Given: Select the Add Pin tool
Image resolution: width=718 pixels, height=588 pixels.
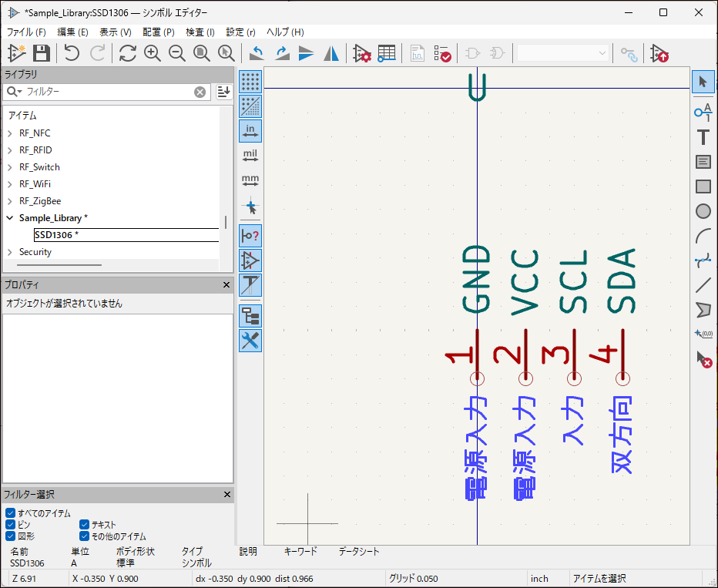Looking at the screenshot, I should click(x=703, y=113).
